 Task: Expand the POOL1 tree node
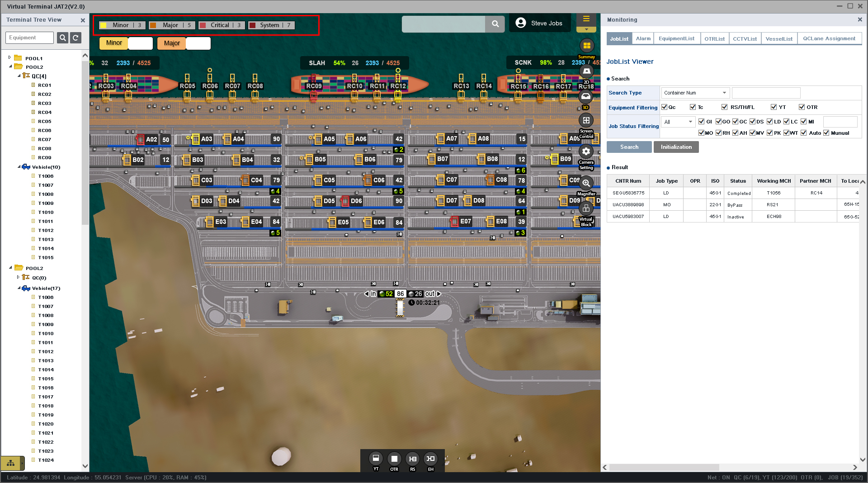coord(9,58)
